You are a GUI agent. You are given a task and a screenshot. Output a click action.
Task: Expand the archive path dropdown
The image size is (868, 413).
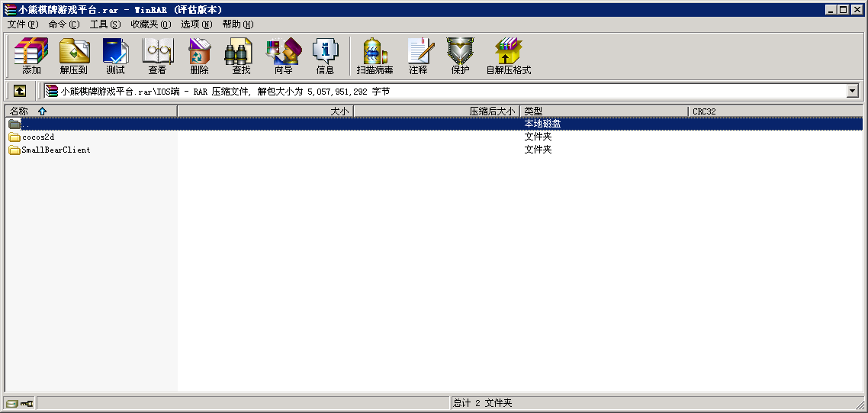click(853, 91)
